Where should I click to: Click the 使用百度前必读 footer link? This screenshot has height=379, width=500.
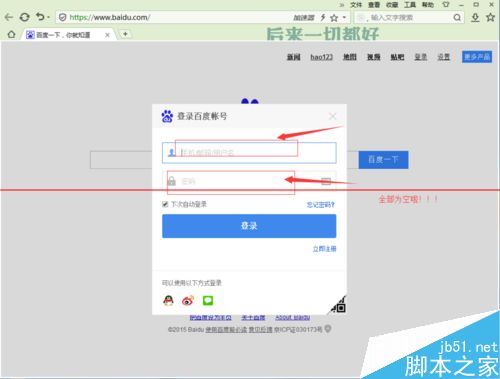click(226, 330)
